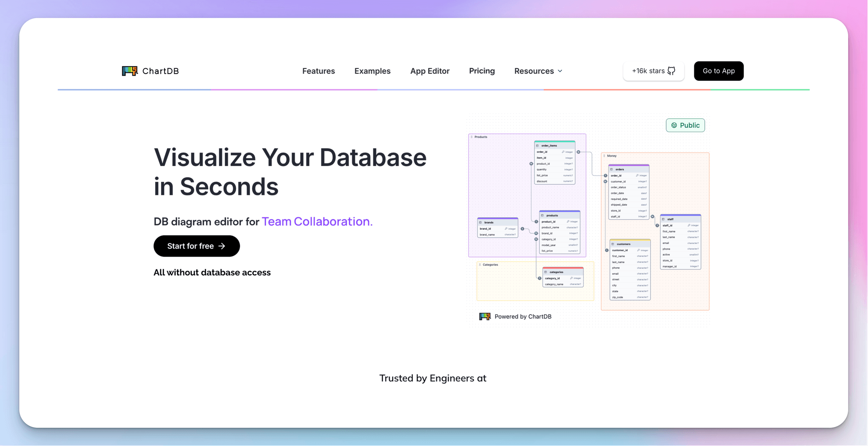Viewport: 868px width, 446px height.
Task: Click the drag handle icon of the Products area
Action: point(472,136)
